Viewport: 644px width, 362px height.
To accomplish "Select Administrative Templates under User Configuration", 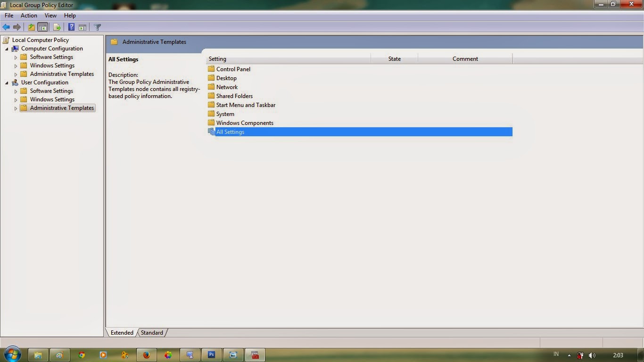I will [62, 108].
